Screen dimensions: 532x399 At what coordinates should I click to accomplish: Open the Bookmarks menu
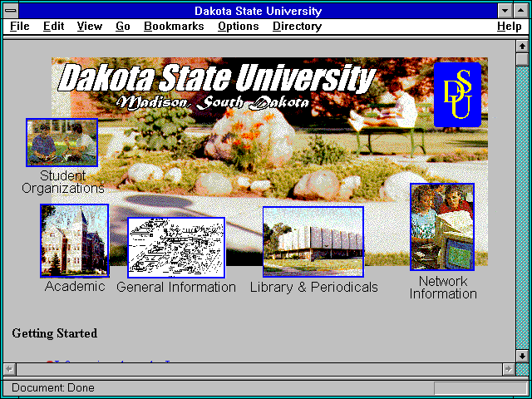point(174,26)
